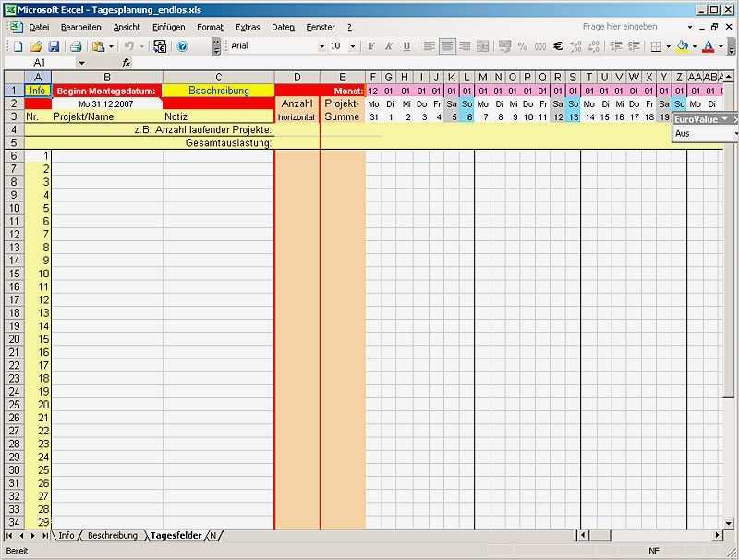This screenshot has width=739, height=560.
Task: Open Excel Help with the question mark icon
Action: click(x=185, y=46)
